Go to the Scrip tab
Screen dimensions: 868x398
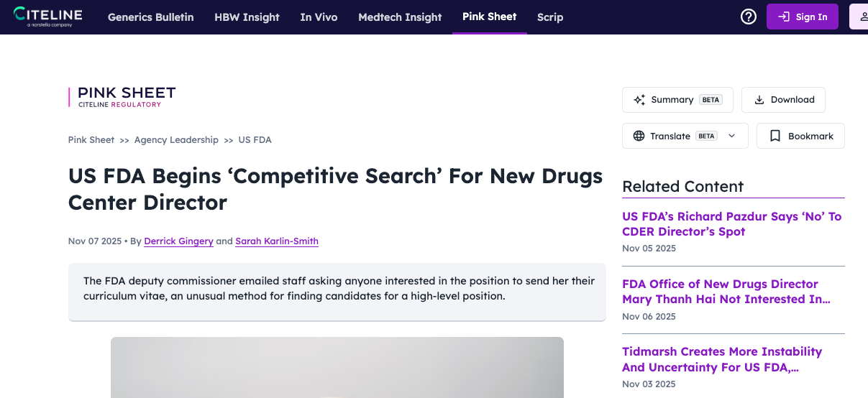(x=550, y=17)
